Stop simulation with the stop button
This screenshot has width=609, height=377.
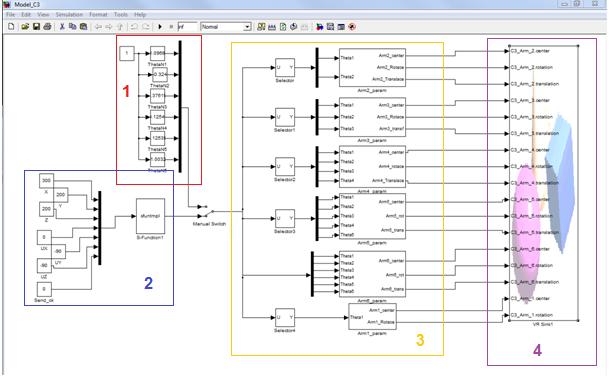[171, 27]
